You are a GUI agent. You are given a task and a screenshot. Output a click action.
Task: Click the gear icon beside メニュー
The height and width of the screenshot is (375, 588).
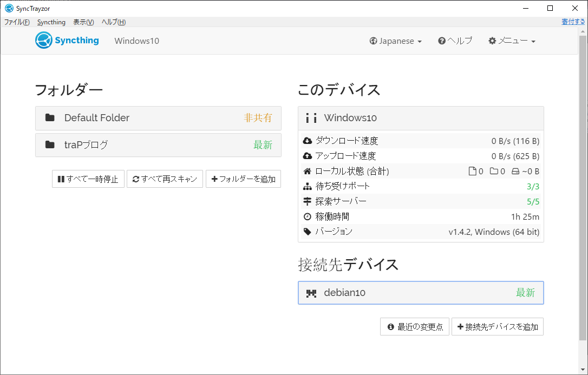point(492,41)
